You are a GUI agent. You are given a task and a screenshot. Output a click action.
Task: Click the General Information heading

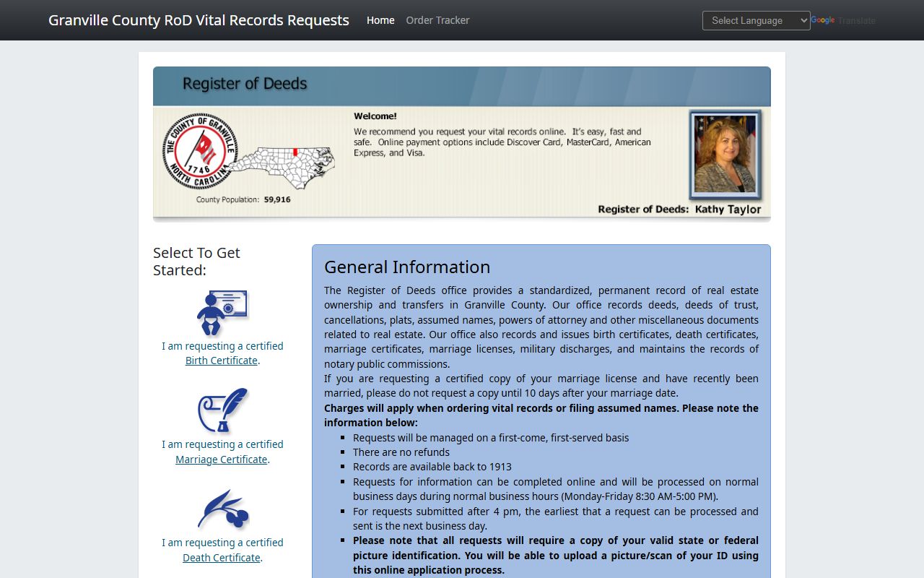click(407, 267)
